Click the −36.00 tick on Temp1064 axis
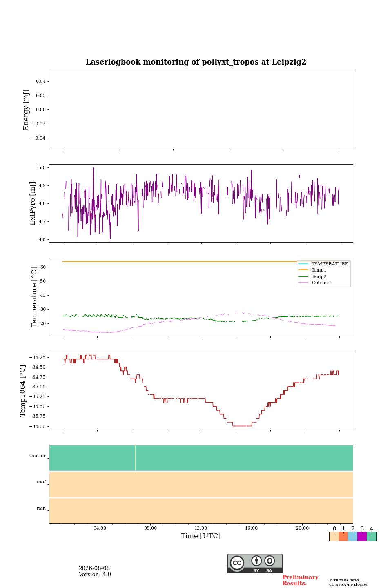392x588 pixels. tap(38, 426)
